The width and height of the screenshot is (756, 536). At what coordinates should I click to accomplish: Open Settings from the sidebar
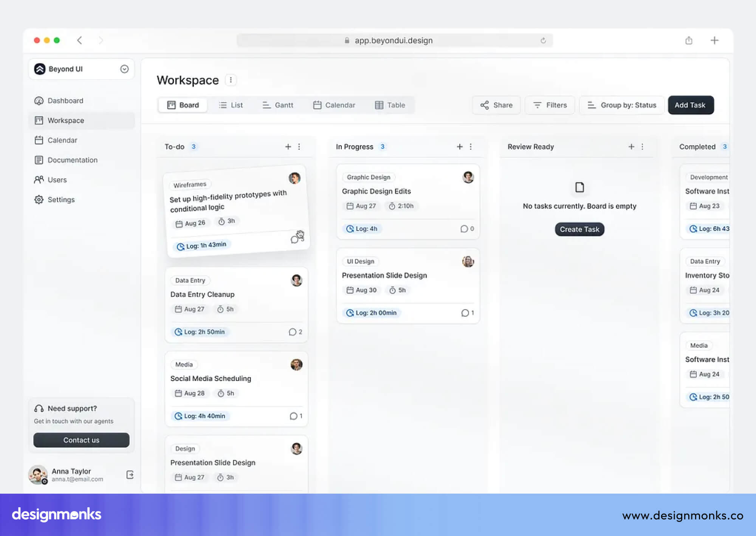(61, 200)
